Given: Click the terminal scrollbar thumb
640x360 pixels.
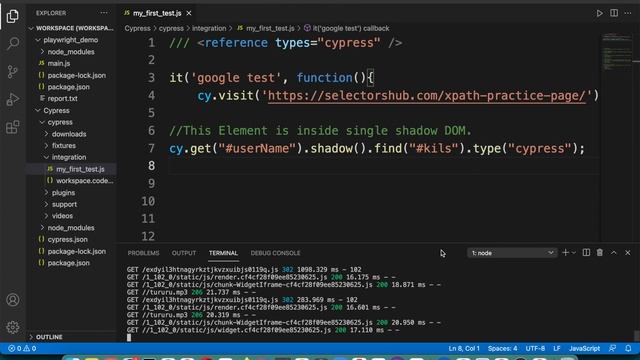Looking at the screenshot, I should click(636, 335).
